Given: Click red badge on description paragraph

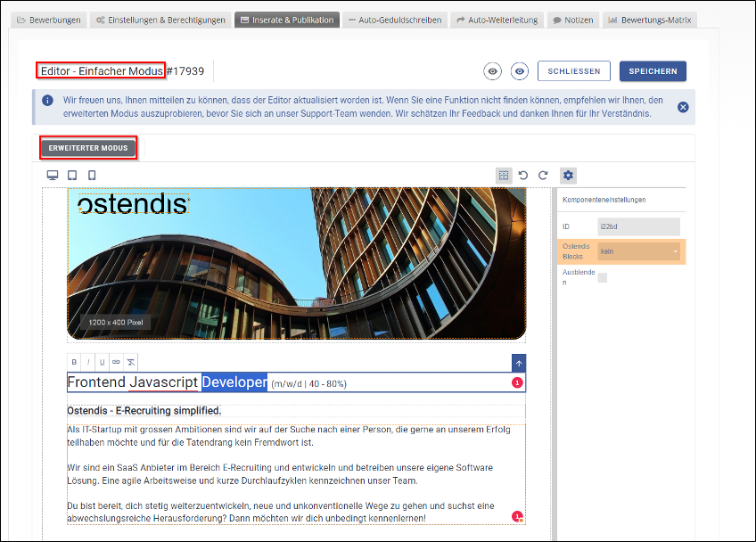Looking at the screenshot, I should tap(517, 516).
